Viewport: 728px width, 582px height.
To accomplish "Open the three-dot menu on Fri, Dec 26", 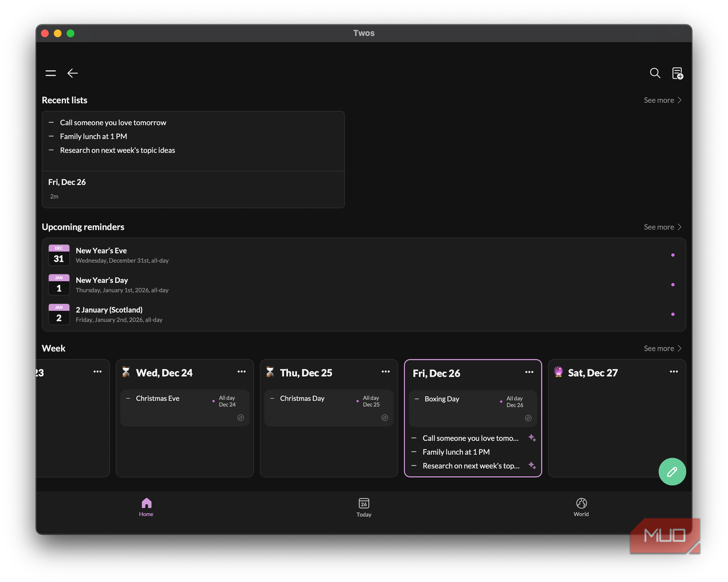I will point(529,372).
